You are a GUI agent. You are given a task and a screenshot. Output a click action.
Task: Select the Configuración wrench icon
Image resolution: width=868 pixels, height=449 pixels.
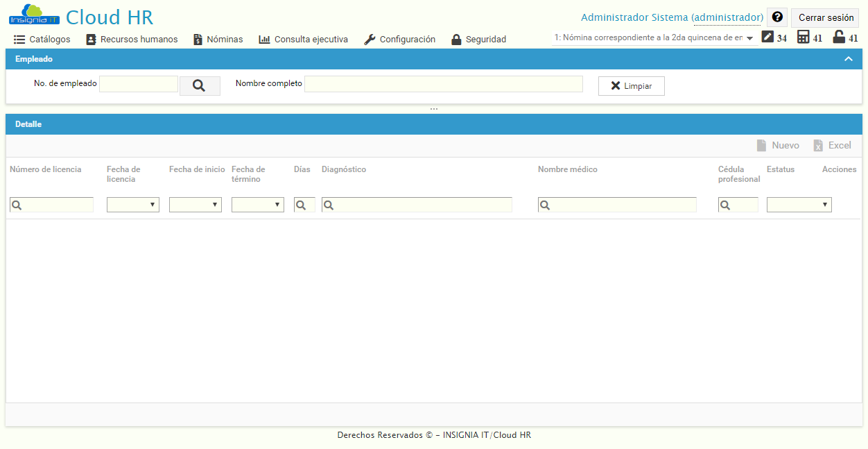pyautogui.click(x=368, y=40)
